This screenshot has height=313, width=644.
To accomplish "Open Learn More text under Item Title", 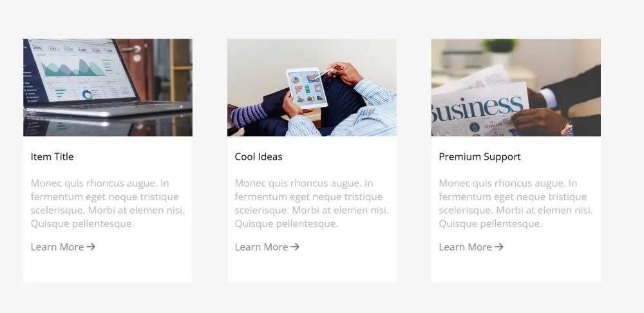I will [57, 247].
